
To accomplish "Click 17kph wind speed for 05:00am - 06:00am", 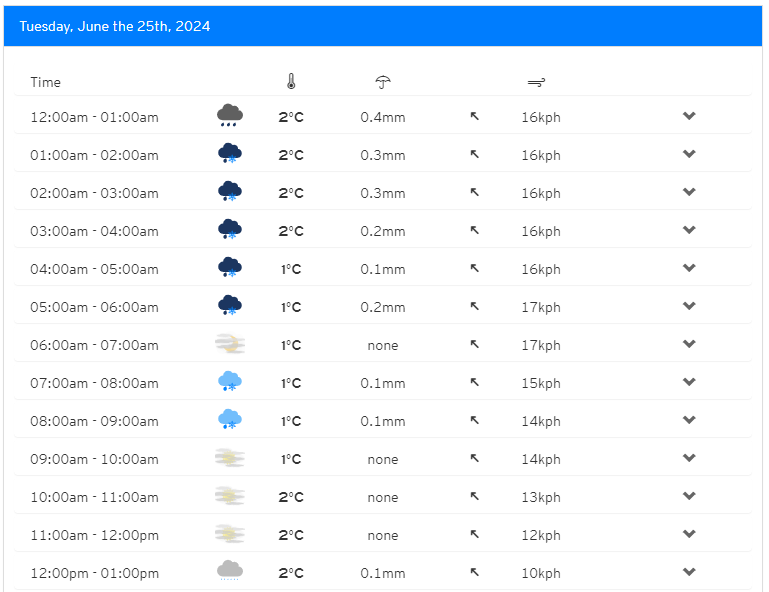I will pyautogui.click(x=541, y=307).
